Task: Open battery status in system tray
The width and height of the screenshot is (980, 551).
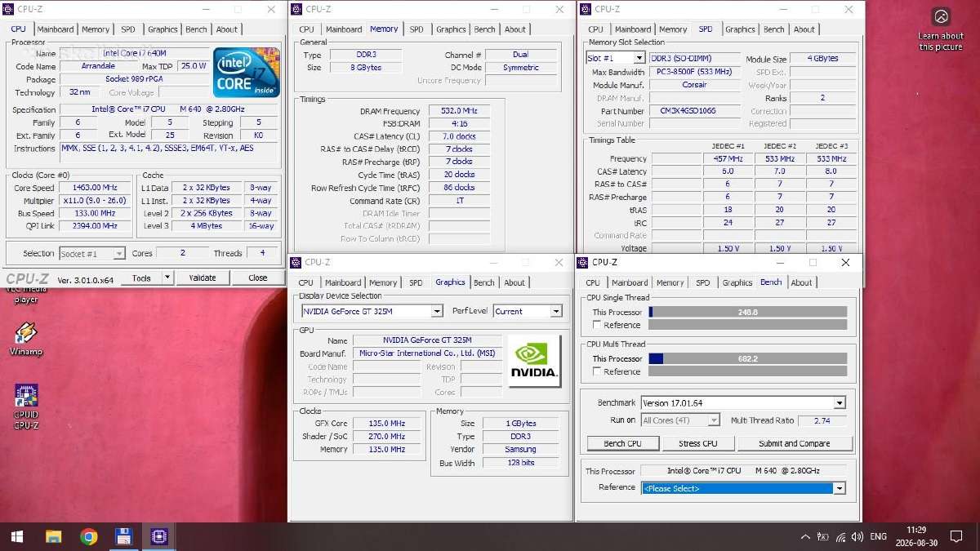Action: (x=823, y=536)
